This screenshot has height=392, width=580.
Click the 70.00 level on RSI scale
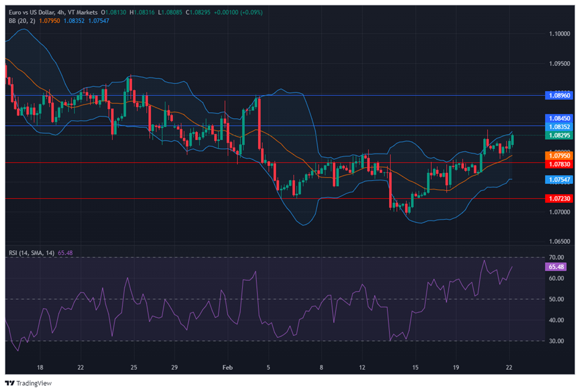tap(556, 258)
